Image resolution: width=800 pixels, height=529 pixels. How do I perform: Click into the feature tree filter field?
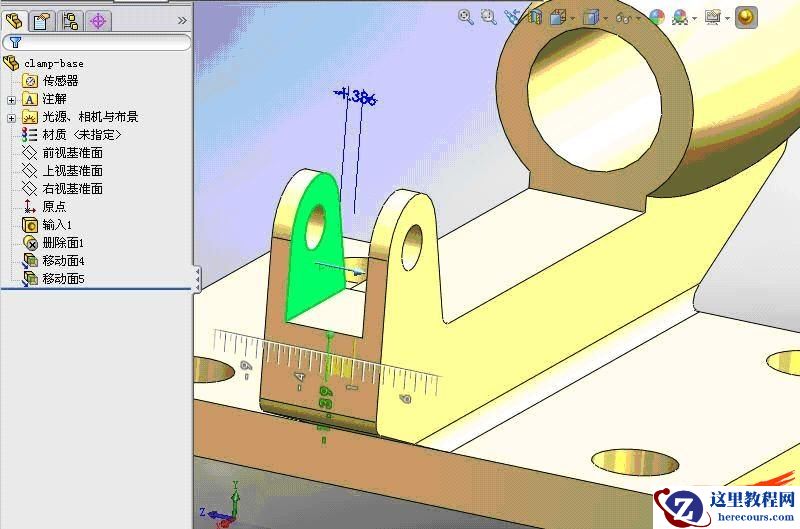click(x=97, y=42)
